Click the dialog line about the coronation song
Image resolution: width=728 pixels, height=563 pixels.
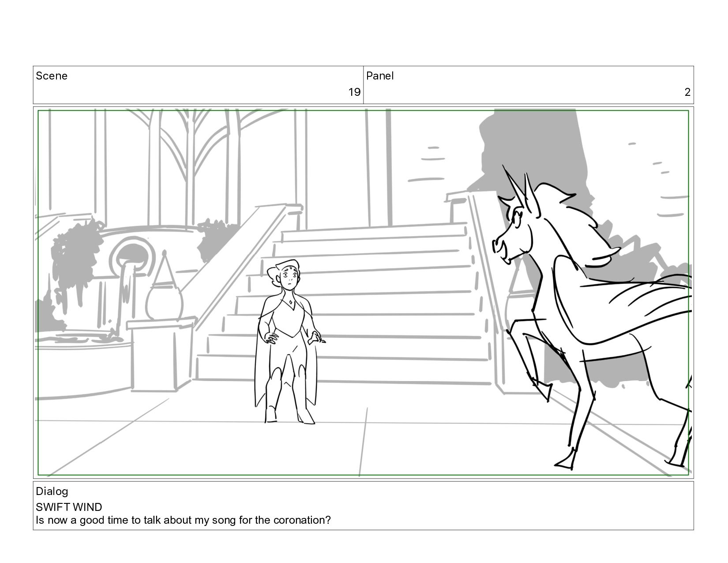point(183,520)
